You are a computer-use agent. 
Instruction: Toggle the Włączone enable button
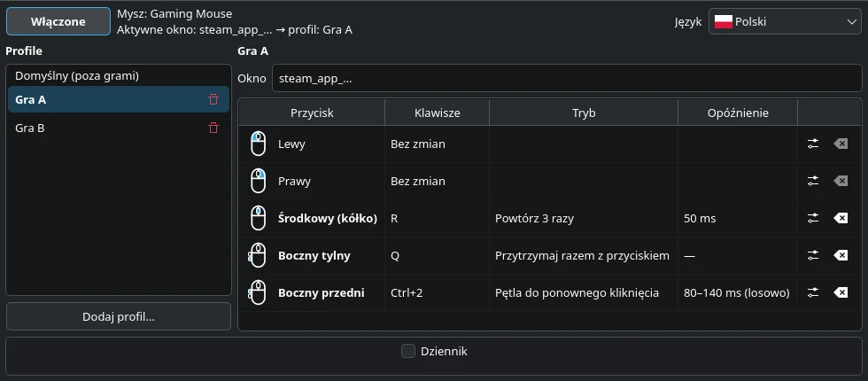pos(58,21)
